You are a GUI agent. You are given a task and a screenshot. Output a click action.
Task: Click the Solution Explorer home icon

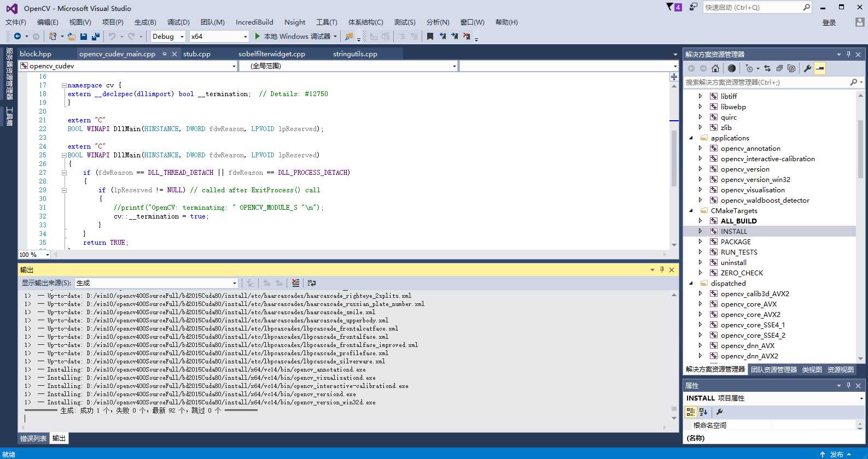pos(715,68)
